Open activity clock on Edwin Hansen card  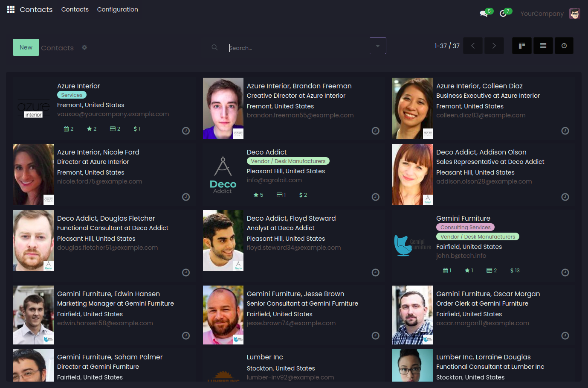186,335
